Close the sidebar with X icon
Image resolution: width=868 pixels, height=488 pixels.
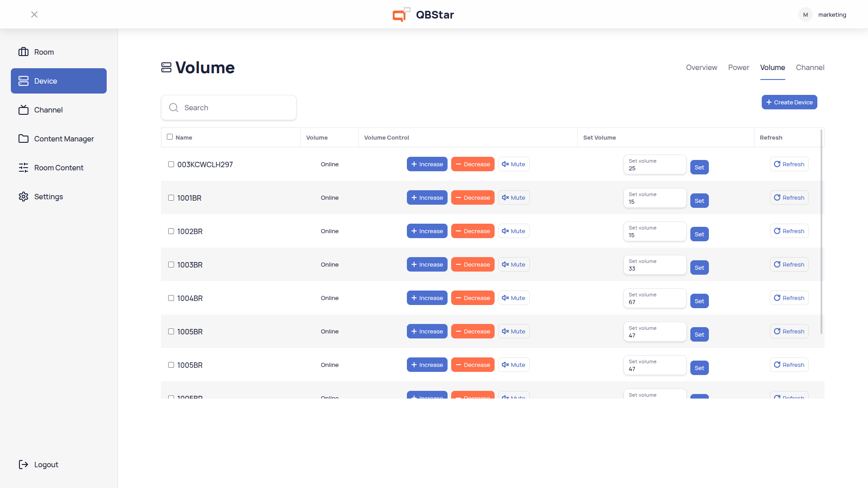tap(34, 14)
